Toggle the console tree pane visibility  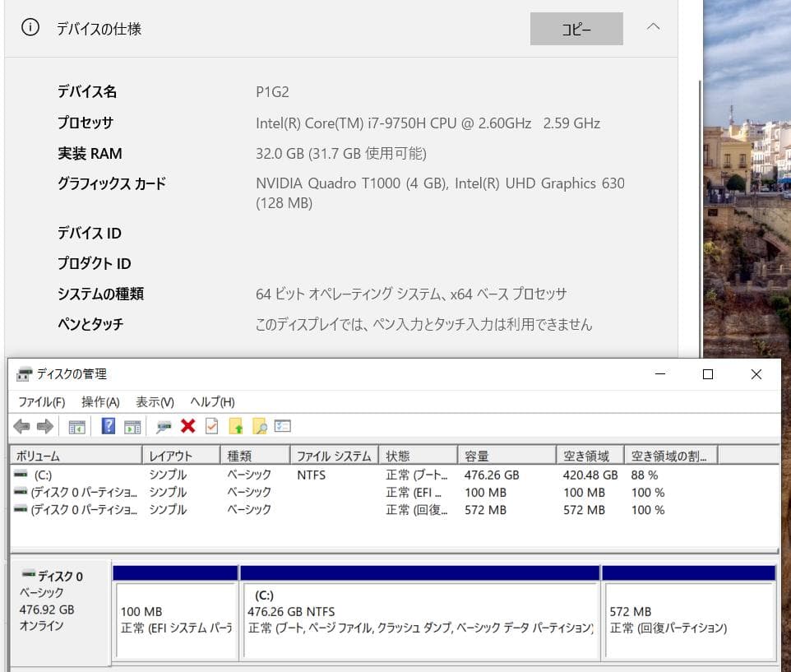76,426
